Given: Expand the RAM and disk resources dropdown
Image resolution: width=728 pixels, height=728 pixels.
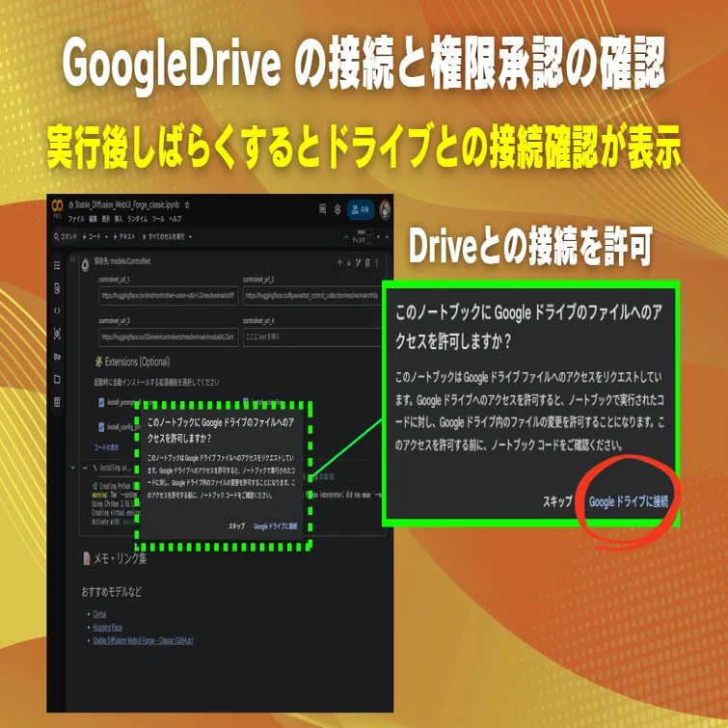Looking at the screenshot, I should [x=378, y=237].
